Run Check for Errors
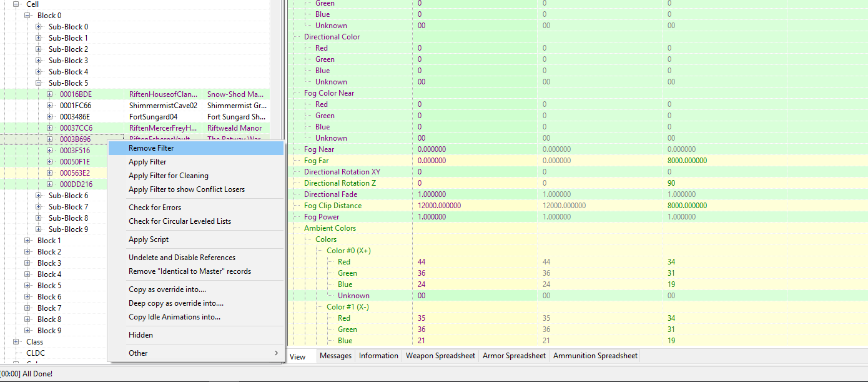 (x=195, y=208)
